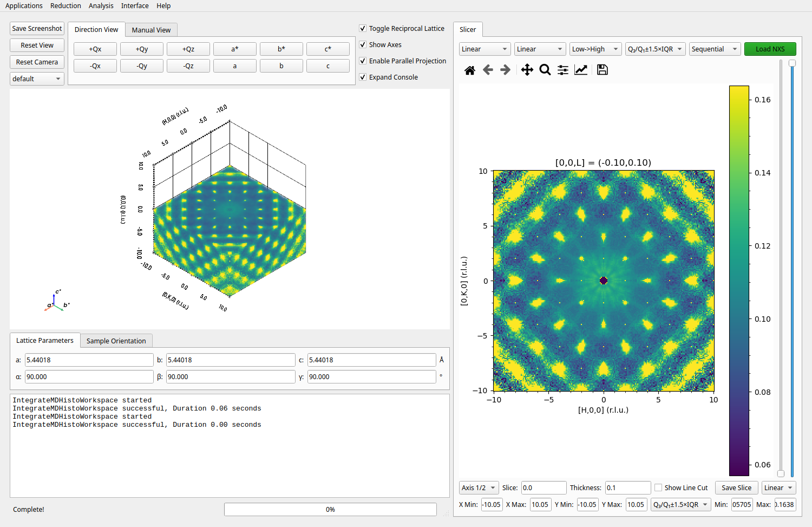Uncheck Show Axes option
This screenshot has height=527, width=812.
pos(363,44)
